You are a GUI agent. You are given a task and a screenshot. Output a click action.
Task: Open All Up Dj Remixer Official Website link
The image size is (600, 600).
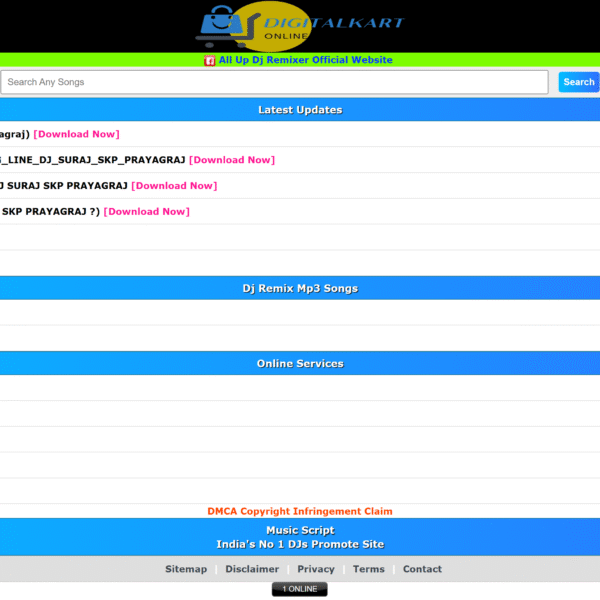pyautogui.click(x=306, y=60)
